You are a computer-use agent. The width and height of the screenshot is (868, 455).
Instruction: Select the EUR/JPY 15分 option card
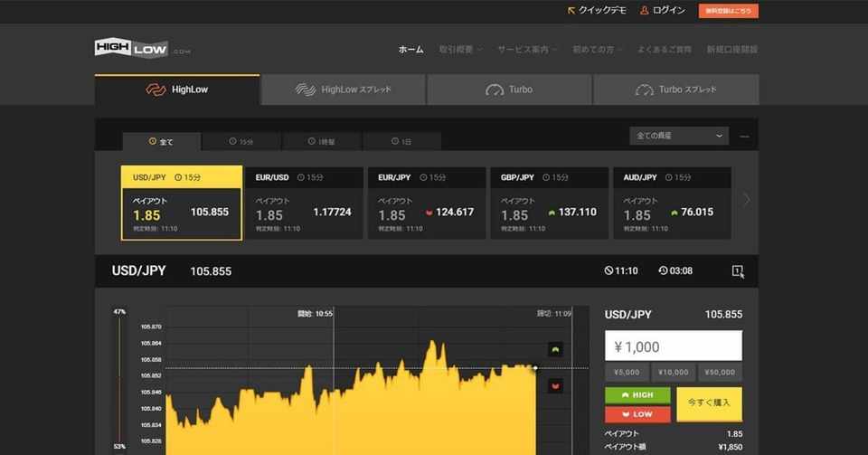(x=427, y=203)
